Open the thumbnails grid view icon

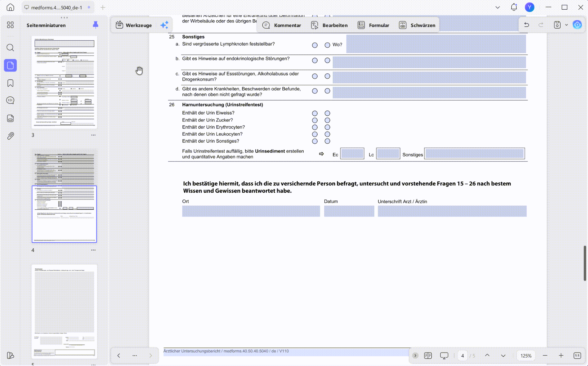pyautogui.click(x=10, y=25)
